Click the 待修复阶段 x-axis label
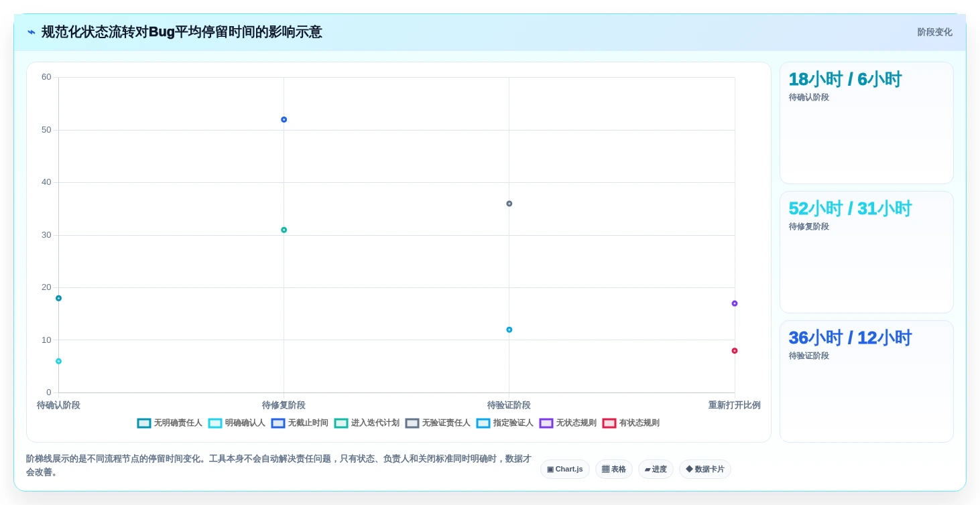 pyautogui.click(x=284, y=405)
